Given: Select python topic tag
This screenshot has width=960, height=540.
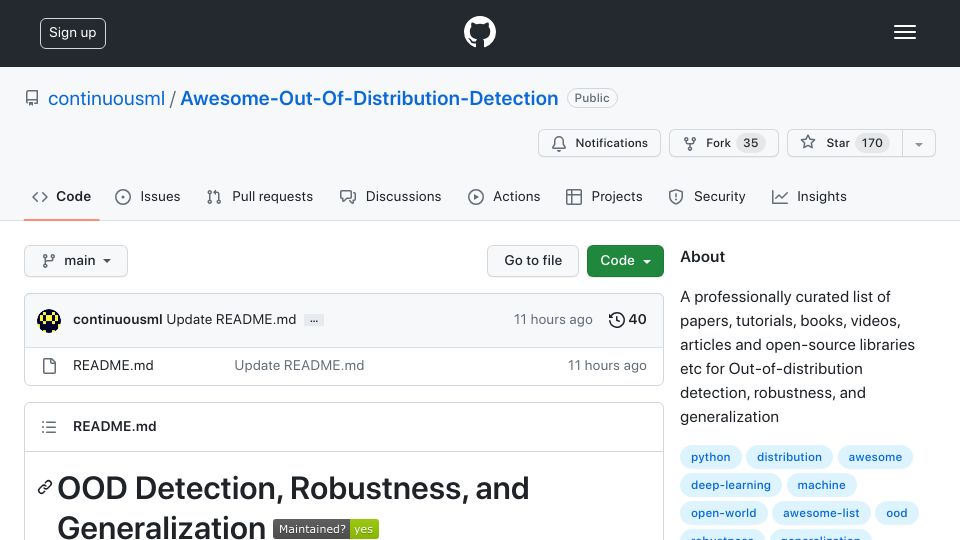Looking at the screenshot, I should (710, 457).
